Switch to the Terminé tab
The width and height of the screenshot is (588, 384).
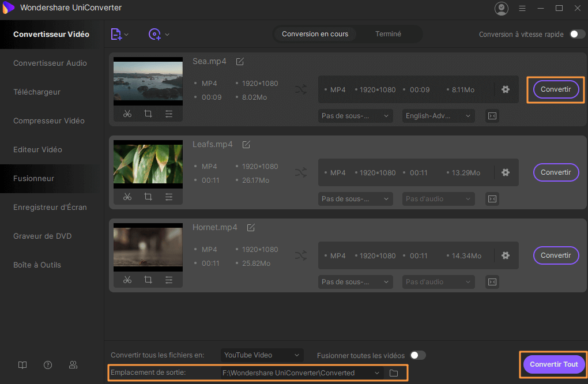[x=388, y=34]
